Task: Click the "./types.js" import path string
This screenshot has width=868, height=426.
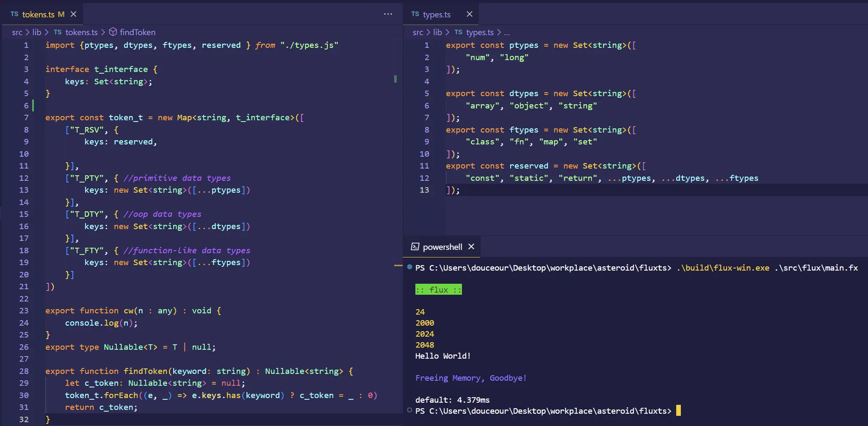Action: tap(309, 45)
